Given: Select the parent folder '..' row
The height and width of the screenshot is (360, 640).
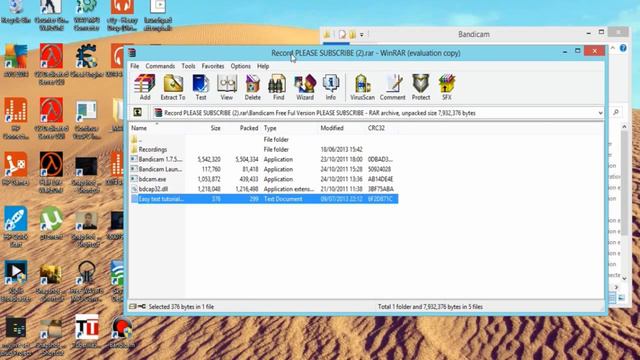Looking at the screenshot, I should coord(264,140).
